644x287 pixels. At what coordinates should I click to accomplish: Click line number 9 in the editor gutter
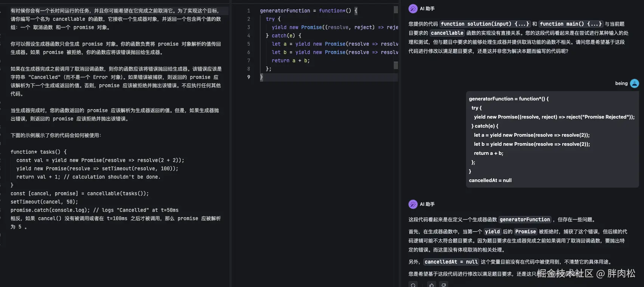pos(249,77)
